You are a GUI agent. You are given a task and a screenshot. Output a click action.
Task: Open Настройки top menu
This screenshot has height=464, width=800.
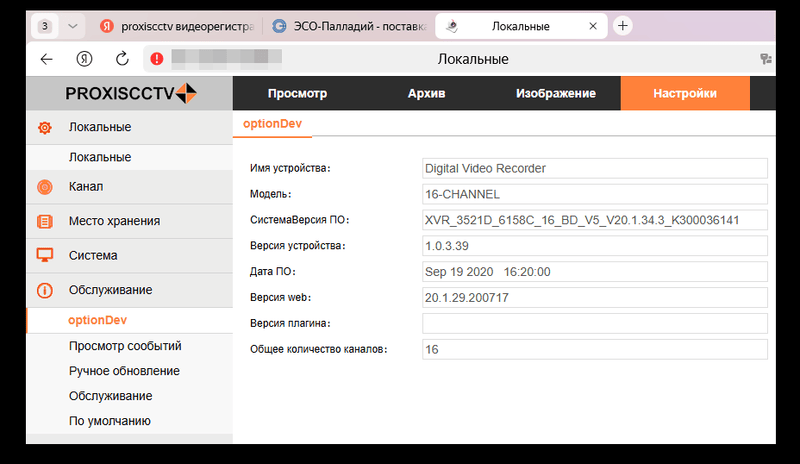pyautogui.click(x=685, y=93)
